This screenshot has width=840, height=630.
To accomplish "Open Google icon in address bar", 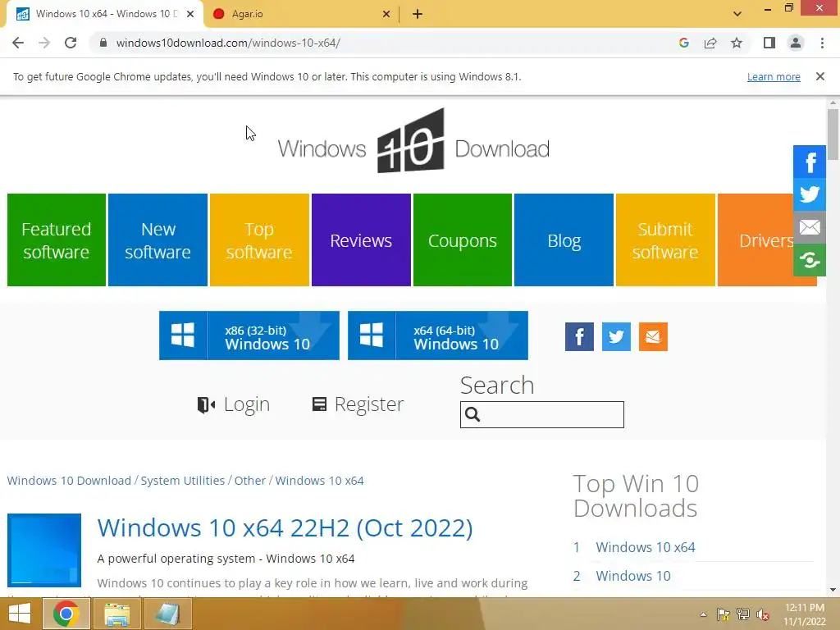I will pos(683,43).
